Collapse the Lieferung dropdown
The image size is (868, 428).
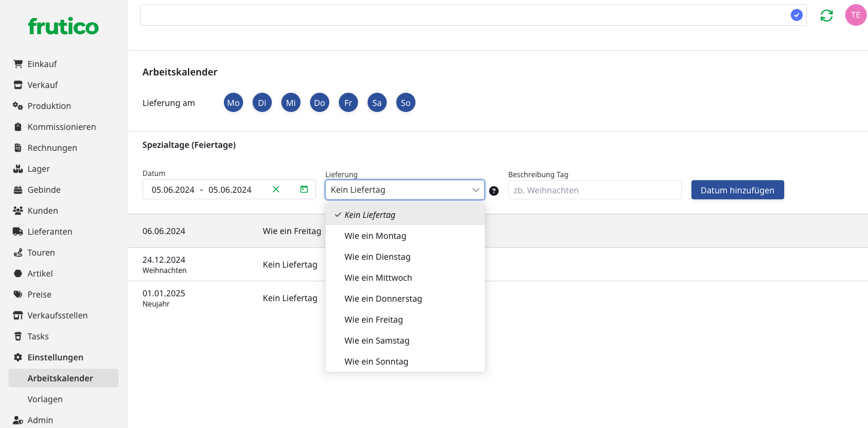click(x=476, y=190)
